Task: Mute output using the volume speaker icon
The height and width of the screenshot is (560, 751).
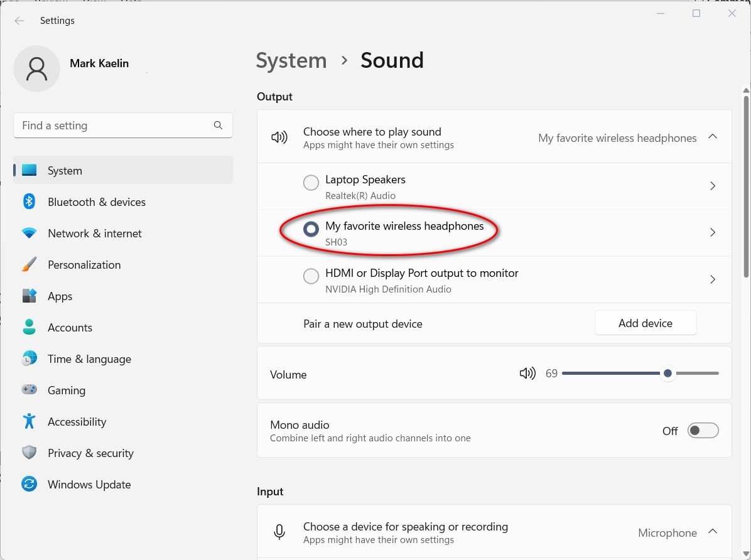Action: [527, 374]
